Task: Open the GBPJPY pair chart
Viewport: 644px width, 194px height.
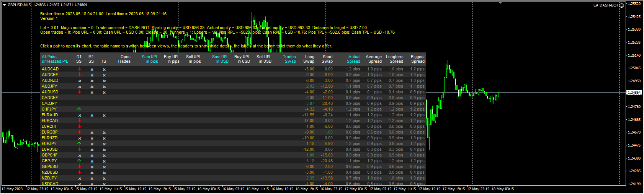Action: (x=49, y=161)
